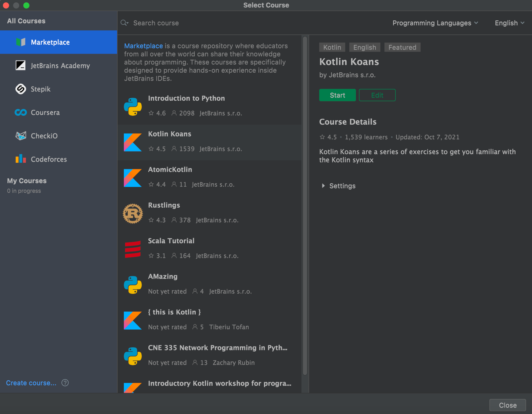Select the Codeforces platform icon

[21, 159]
